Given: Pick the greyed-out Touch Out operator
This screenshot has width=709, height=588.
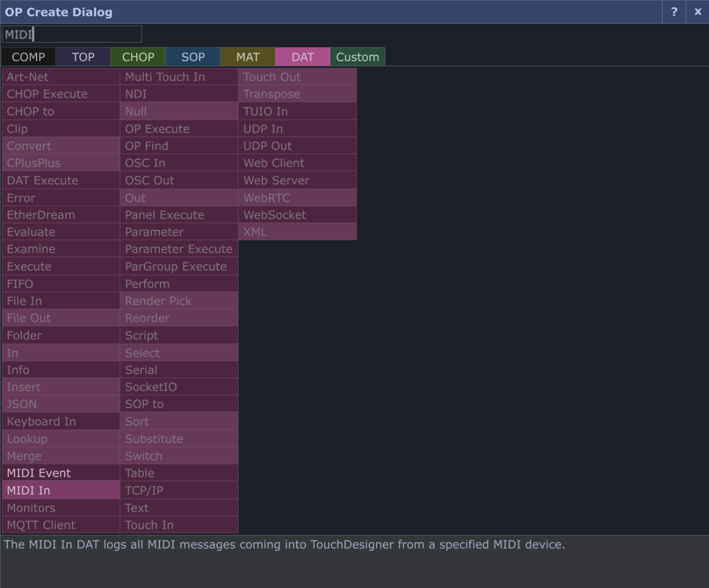Looking at the screenshot, I should pyautogui.click(x=297, y=77).
